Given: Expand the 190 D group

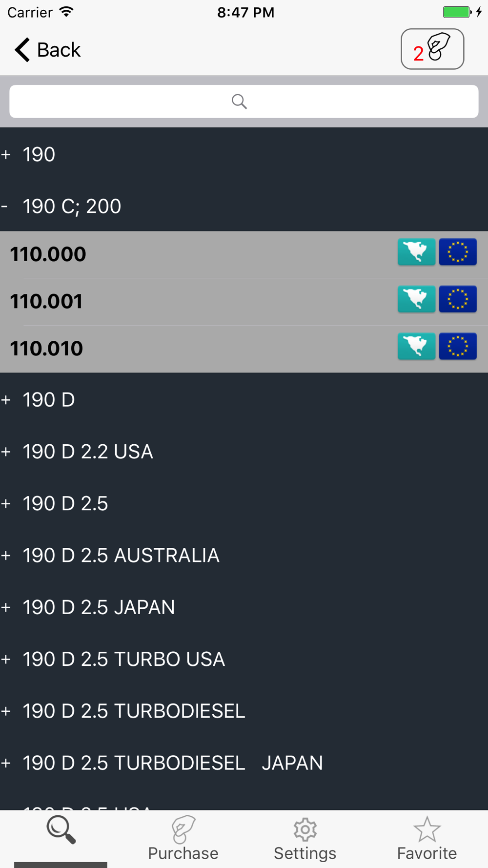Looking at the screenshot, I should tap(244, 400).
